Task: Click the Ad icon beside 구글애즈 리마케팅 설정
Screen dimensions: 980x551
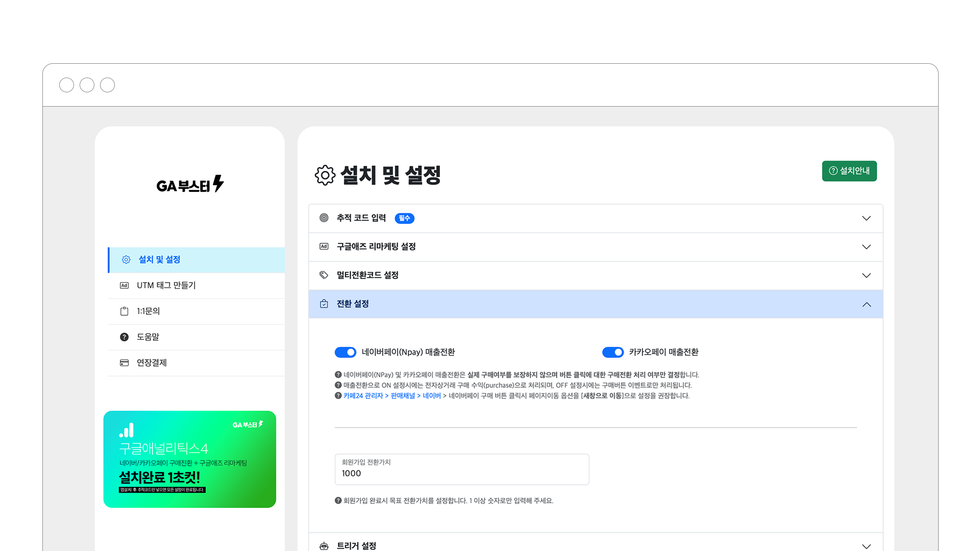Action: pyautogui.click(x=324, y=246)
